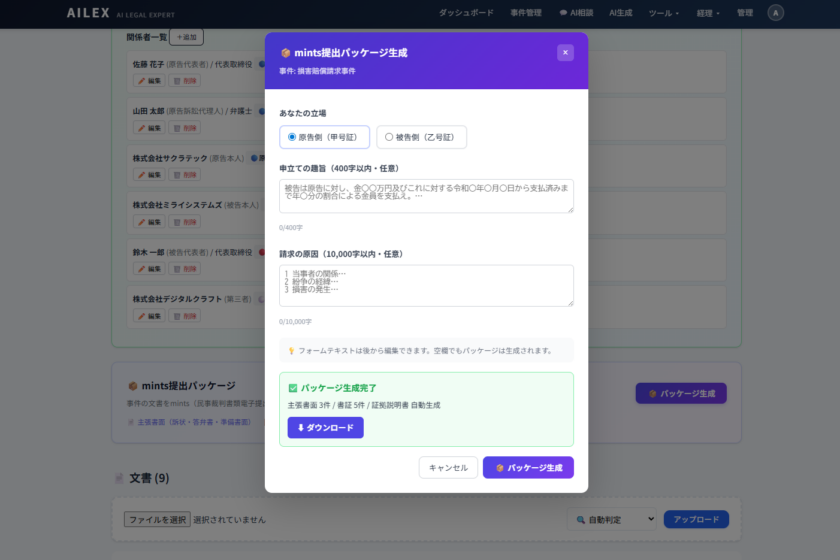Click the delete button for 株式会社ミライシステムズ

[185, 222]
